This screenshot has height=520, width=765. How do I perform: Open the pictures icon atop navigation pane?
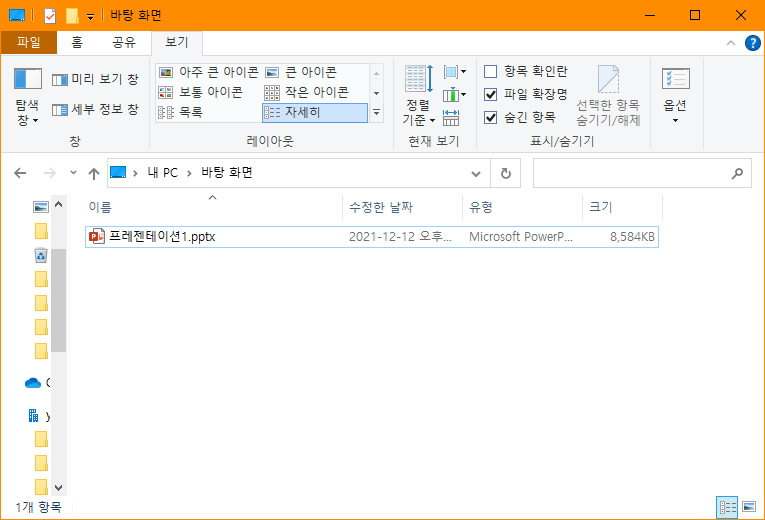coord(41,207)
